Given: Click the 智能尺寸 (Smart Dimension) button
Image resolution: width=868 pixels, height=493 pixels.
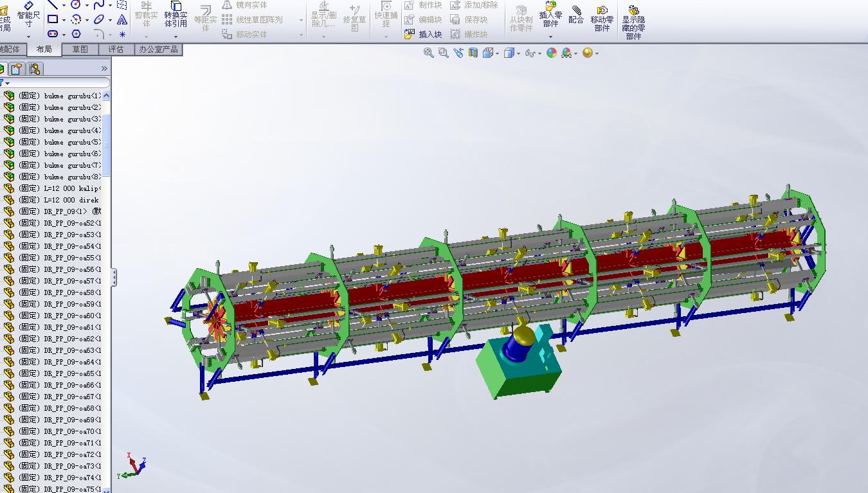Looking at the screenshot, I should [28, 15].
